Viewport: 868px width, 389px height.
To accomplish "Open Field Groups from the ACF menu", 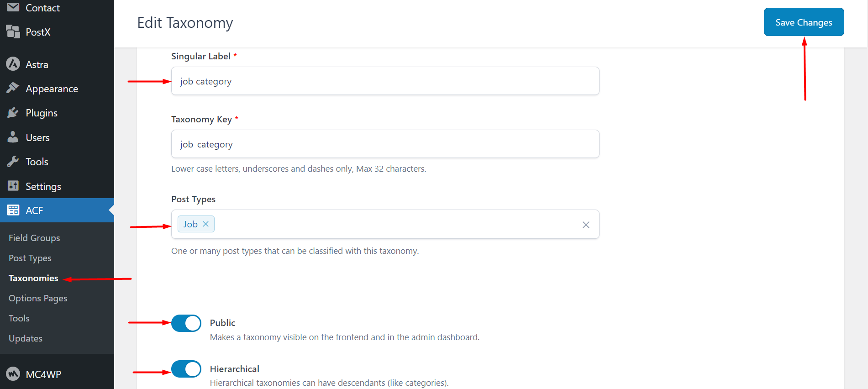I will [34, 237].
